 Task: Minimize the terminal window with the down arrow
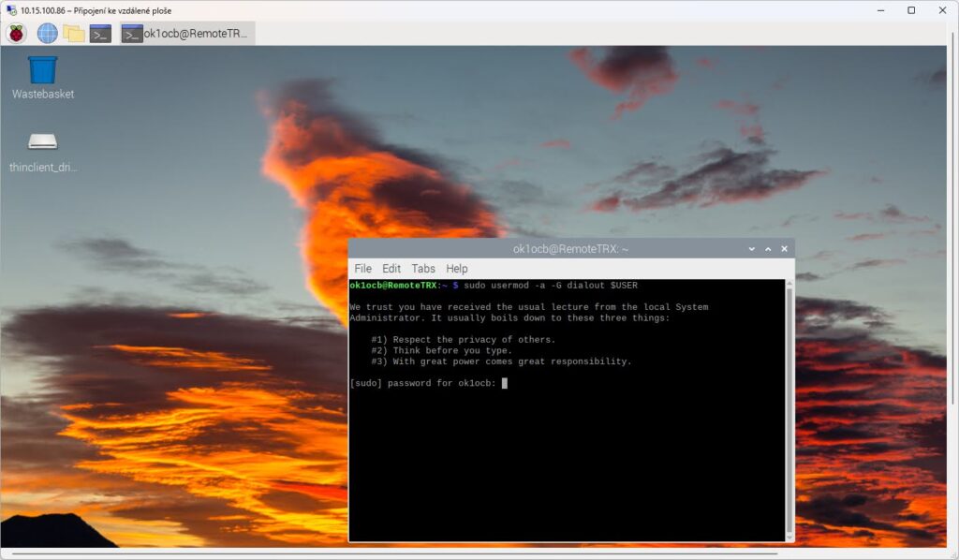(x=751, y=249)
